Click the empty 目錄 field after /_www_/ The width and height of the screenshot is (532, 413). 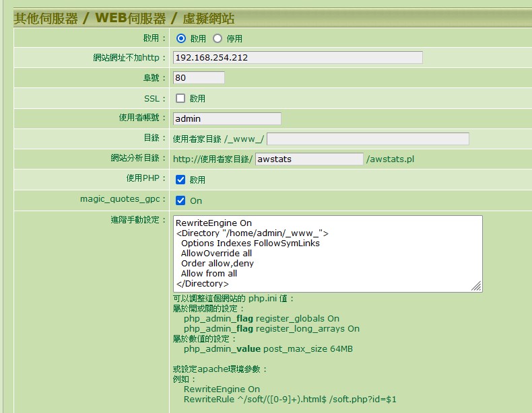tap(368, 139)
